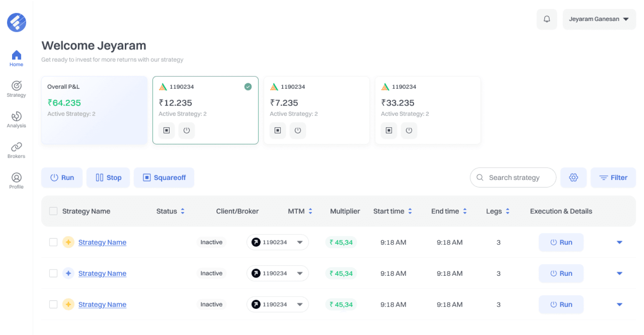644x335 pixels.
Task: Click power icon on the ₹7.235 card
Action: pos(298,130)
